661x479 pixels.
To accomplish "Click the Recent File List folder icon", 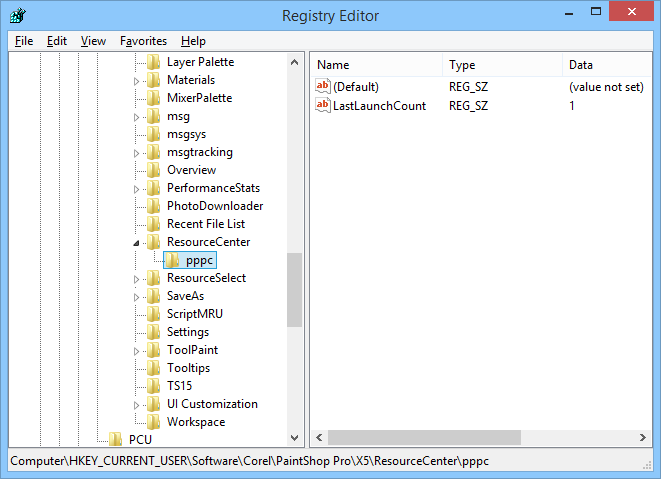I will click(x=153, y=224).
